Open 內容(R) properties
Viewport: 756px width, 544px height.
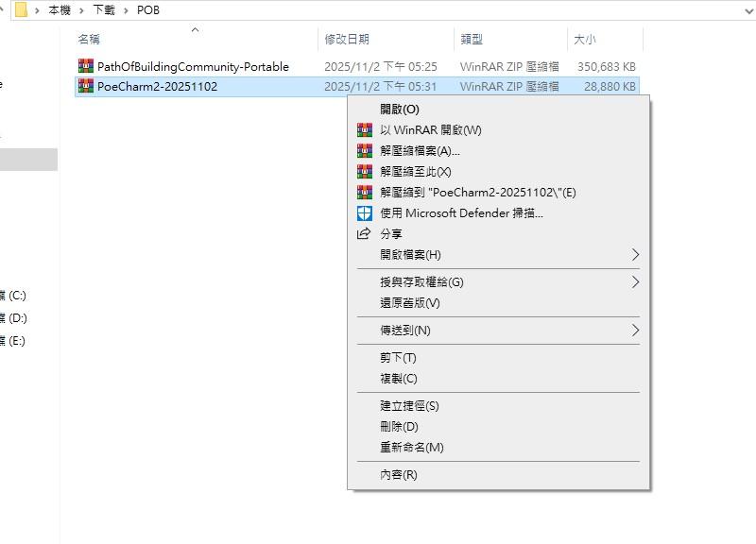click(x=499, y=475)
